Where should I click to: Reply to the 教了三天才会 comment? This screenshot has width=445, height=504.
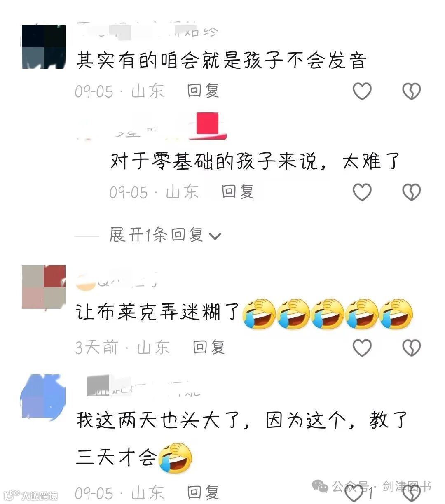[203, 492]
